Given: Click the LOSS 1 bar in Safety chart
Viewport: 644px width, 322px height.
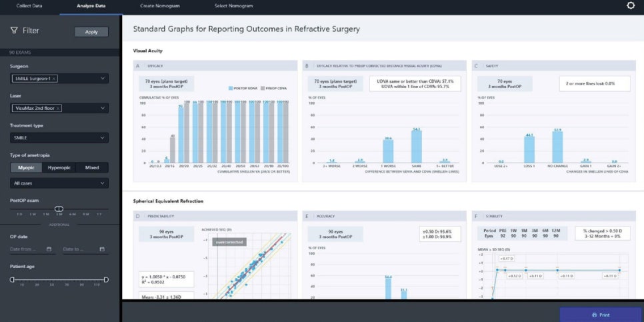Looking at the screenshot, I should [529, 149].
